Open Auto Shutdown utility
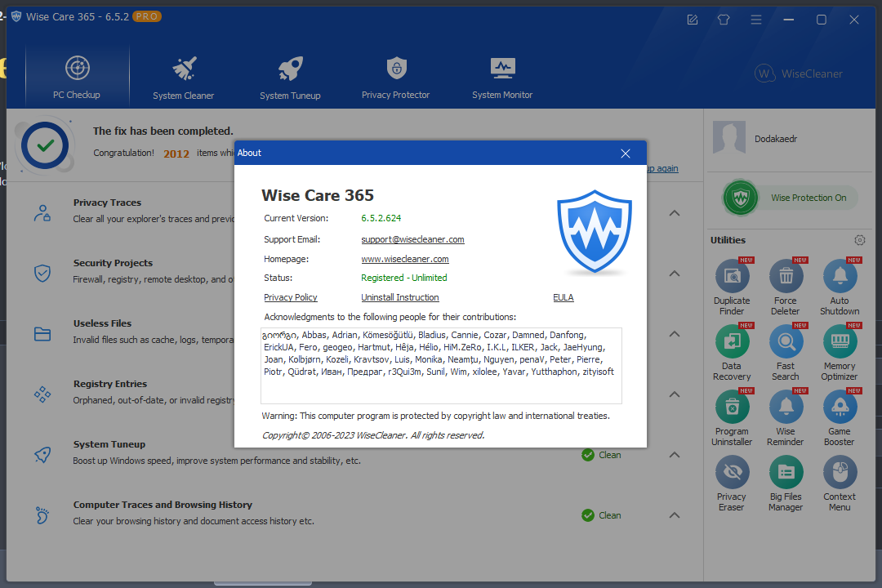Image resolution: width=882 pixels, height=588 pixels. 840,287
